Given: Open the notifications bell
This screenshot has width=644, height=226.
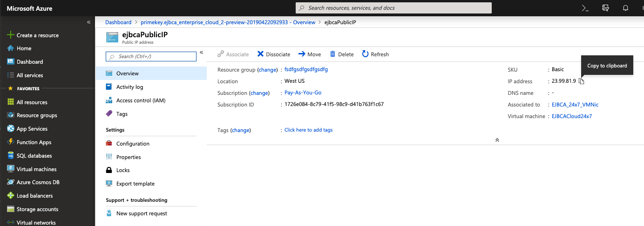Looking at the screenshot, I should coord(625,8).
